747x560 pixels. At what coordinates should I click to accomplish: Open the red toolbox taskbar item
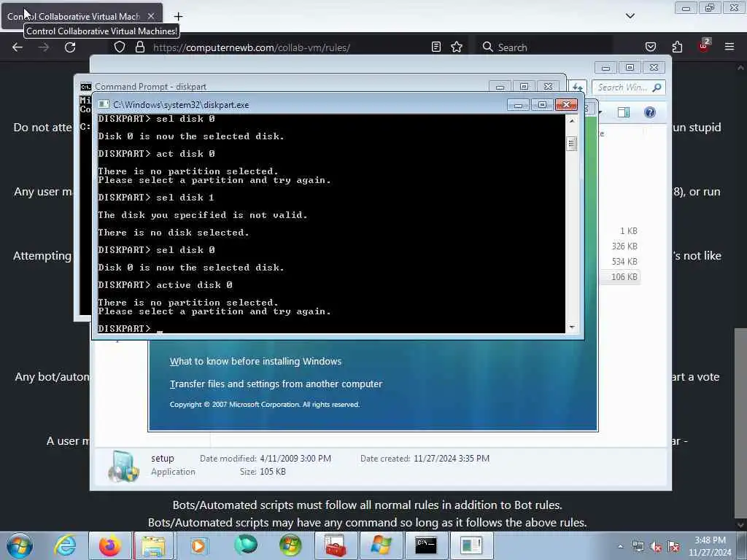pos(336,545)
